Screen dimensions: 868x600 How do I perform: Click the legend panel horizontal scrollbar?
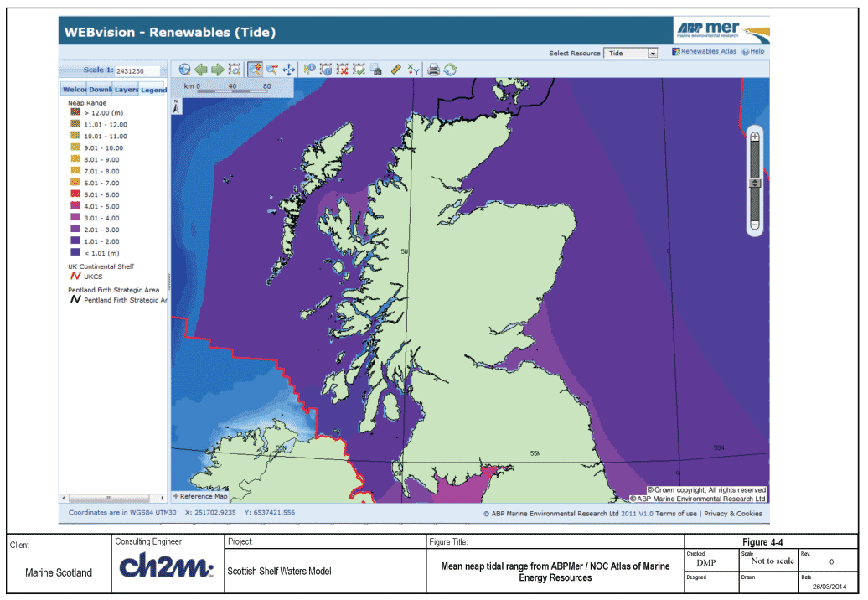coord(112,498)
